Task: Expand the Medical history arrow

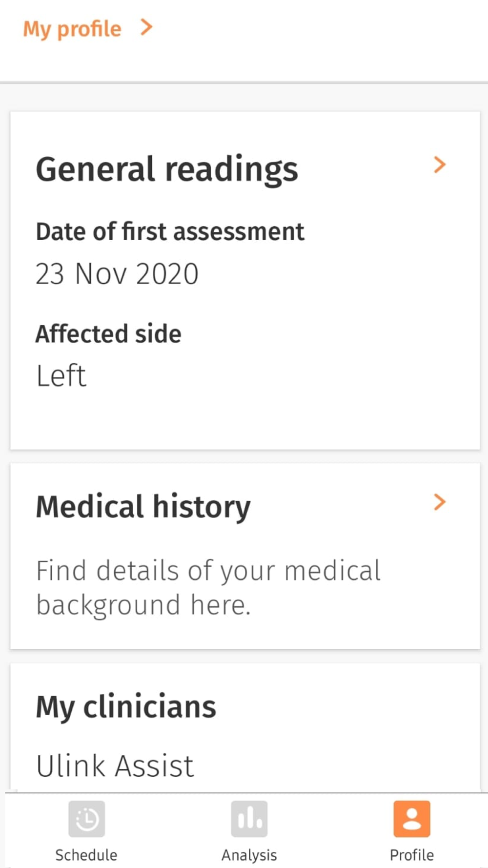Action: point(440,502)
